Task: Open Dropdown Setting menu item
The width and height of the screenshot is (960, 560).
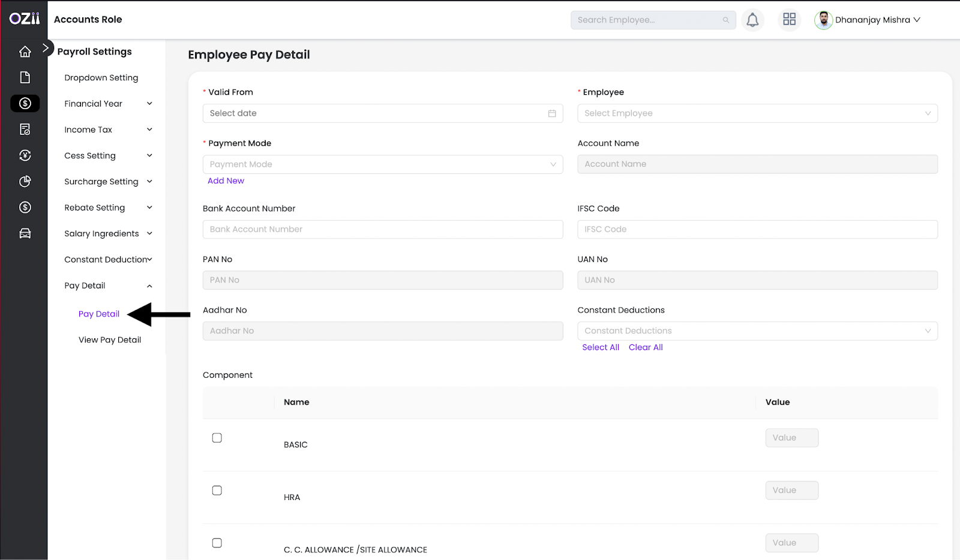Action: point(101,78)
